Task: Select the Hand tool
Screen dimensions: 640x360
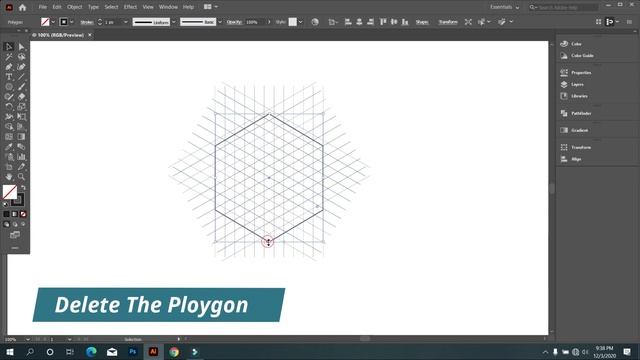Action: [x=9, y=177]
